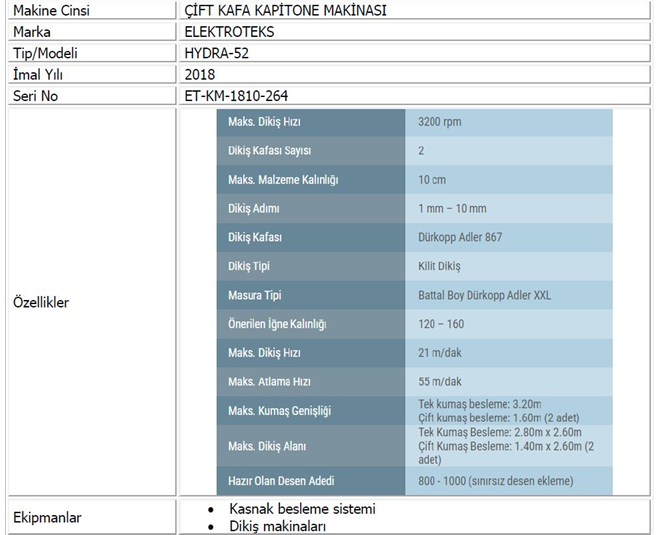Click the 'Maks. Dikiş Alanı' row label

(267, 446)
